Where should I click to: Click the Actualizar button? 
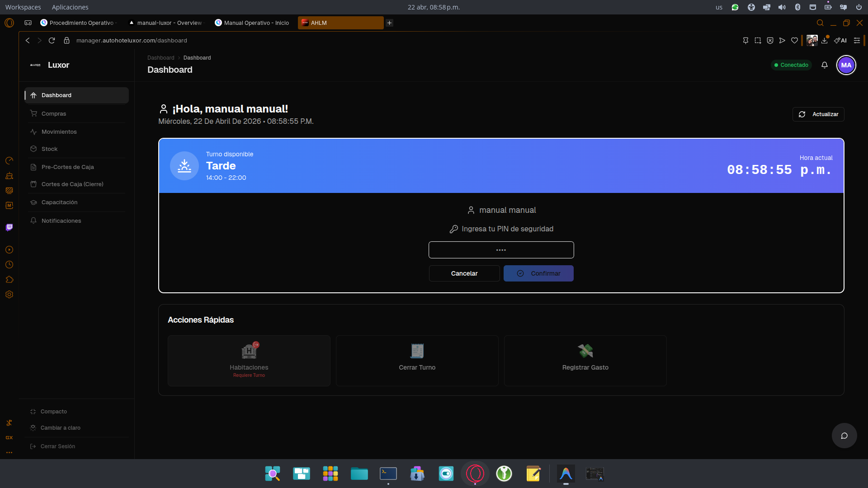818,114
